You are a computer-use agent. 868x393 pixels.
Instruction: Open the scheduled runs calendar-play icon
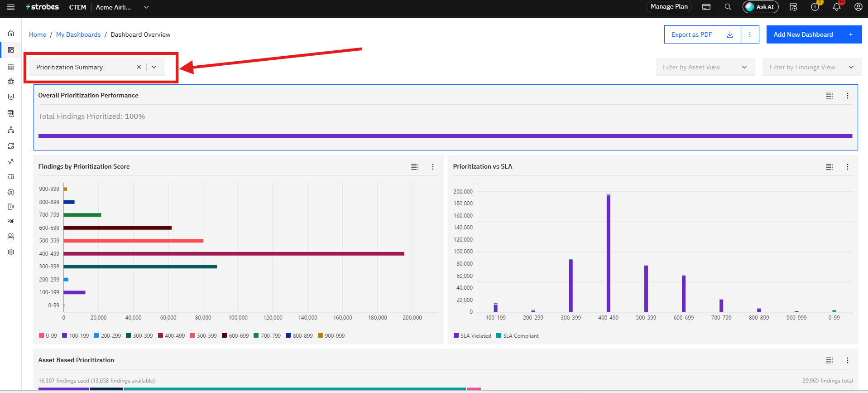[x=793, y=7]
